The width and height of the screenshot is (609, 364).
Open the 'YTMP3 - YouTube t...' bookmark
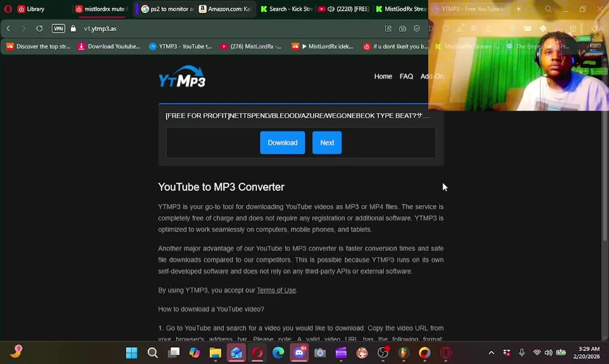(181, 47)
